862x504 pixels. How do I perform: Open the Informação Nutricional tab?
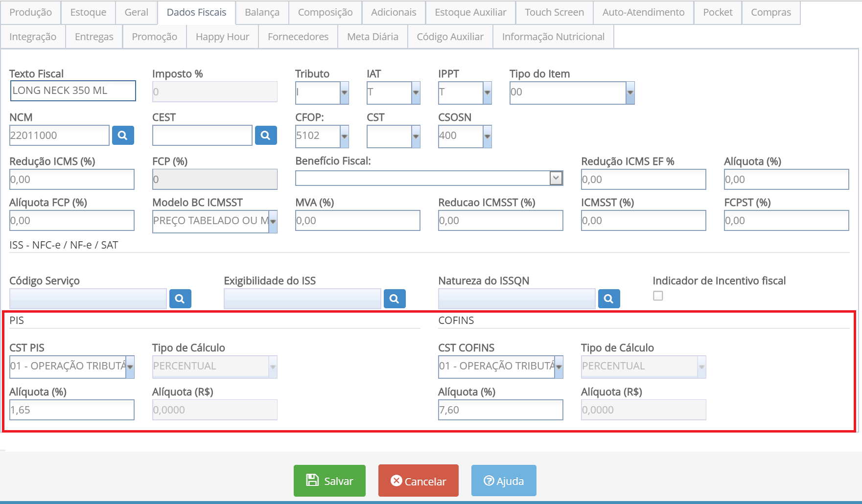(x=554, y=37)
